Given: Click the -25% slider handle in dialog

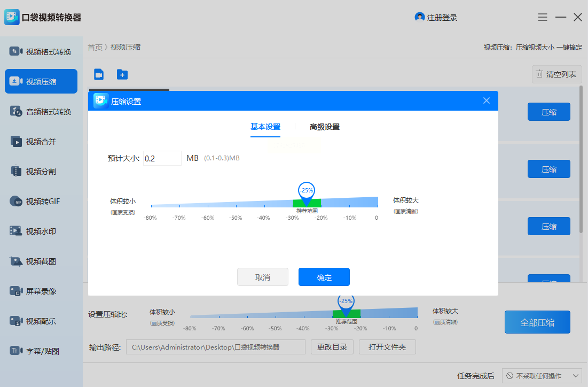Looking at the screenshot, I should (x=307, y=192).
